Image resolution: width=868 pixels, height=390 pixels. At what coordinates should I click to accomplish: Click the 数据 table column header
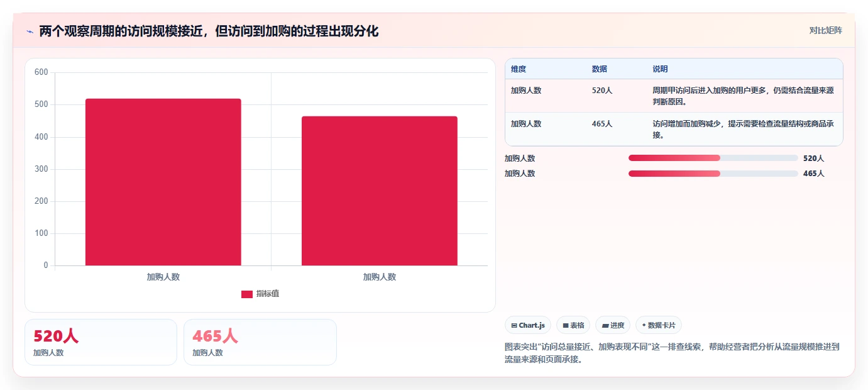click(600, 69)
